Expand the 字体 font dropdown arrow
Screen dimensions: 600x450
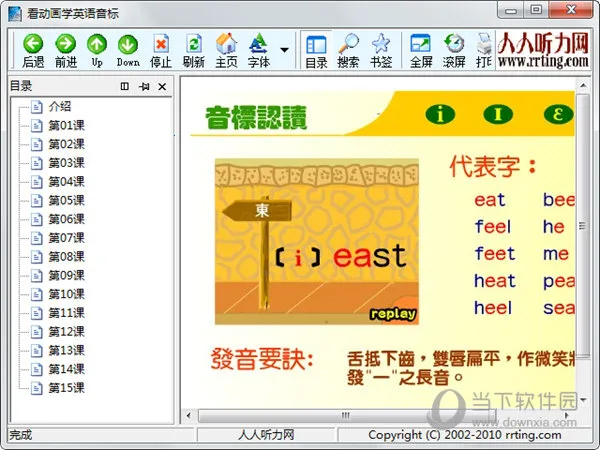[285, 49]
